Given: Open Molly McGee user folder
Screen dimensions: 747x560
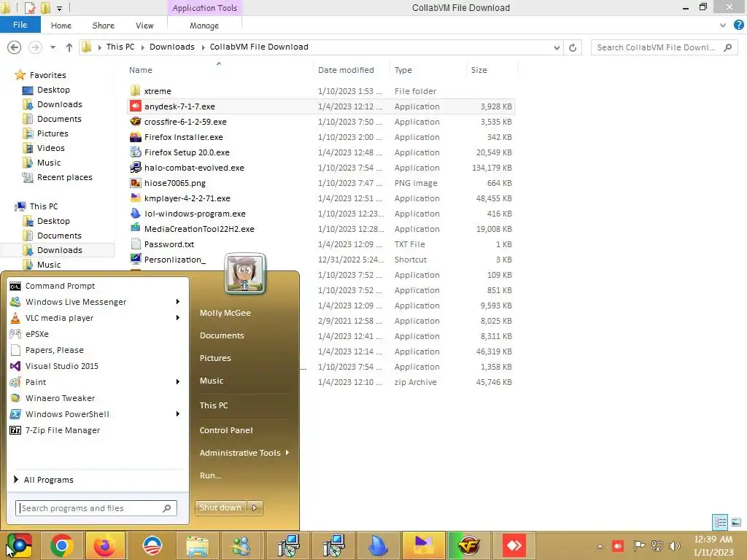Looking at the screenshot, I should tap(225, 313).
